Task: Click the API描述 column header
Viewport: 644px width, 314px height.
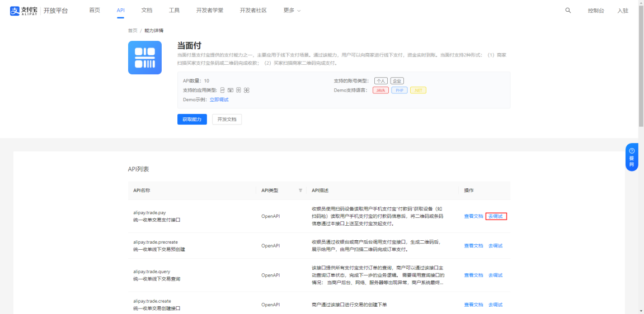Action: pyautogui.click(x=320, y=190)
